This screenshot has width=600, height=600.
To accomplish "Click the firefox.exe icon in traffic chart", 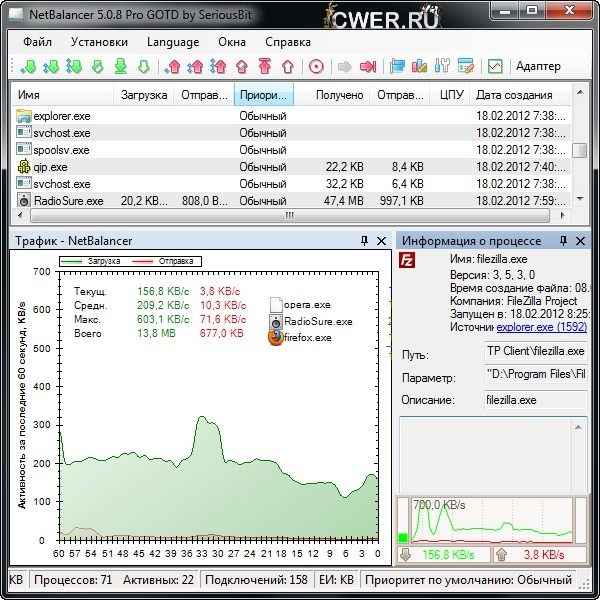I will click(x=276, y=338).
